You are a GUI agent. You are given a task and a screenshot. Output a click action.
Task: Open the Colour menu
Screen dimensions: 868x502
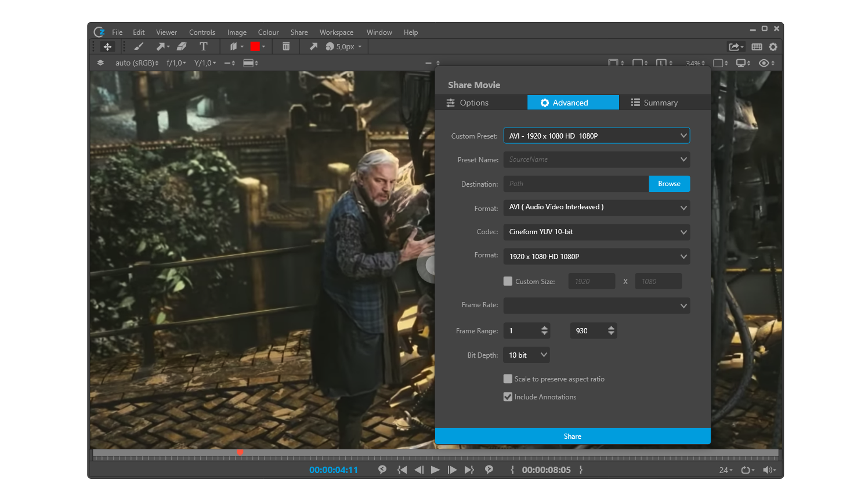(x=268, y=32)
